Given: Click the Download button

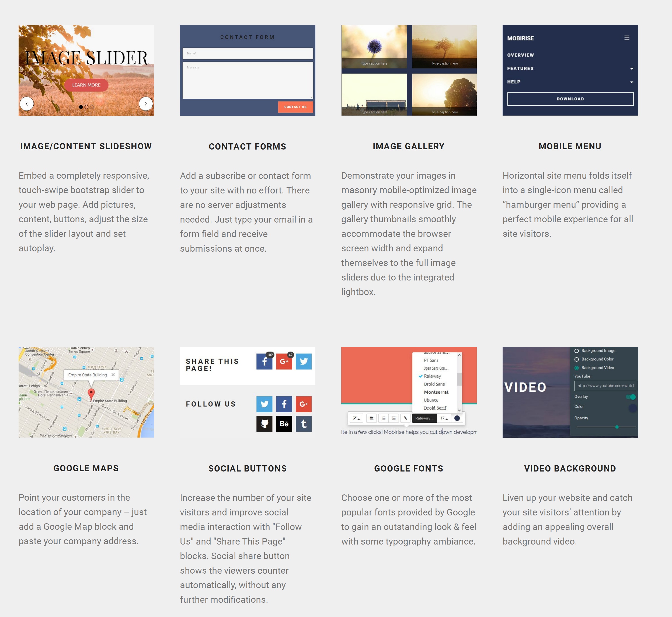Looking at the screenshot, I should coord(570,98).
